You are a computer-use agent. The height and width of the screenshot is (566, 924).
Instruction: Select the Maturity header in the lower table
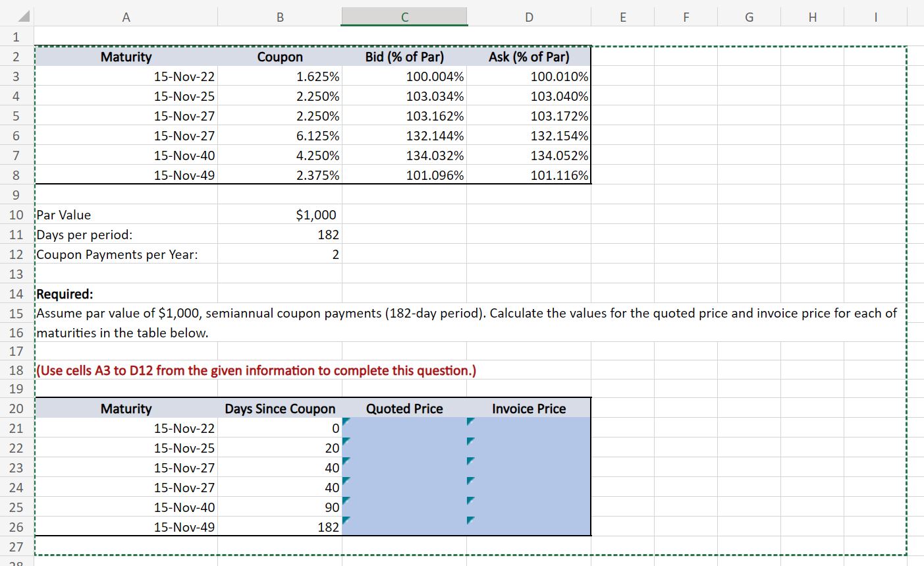126,409
